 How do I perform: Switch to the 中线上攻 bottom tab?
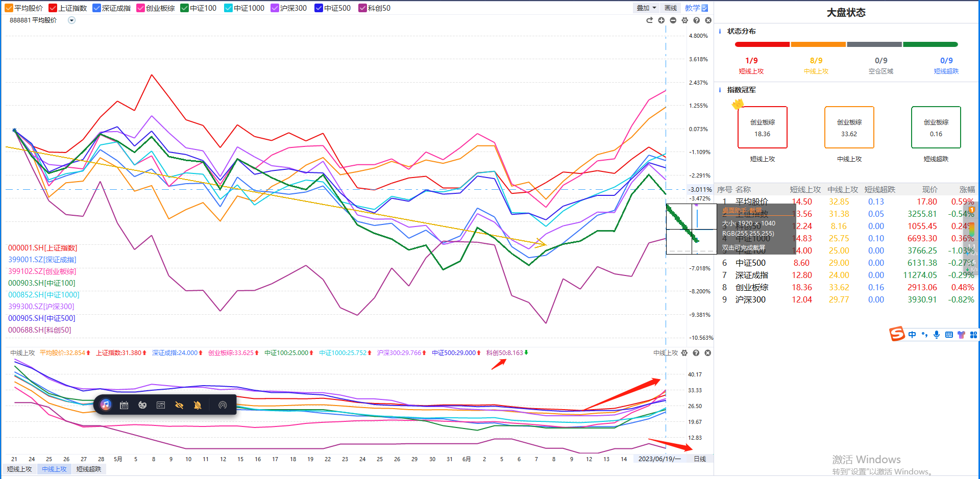coord(54,469)
